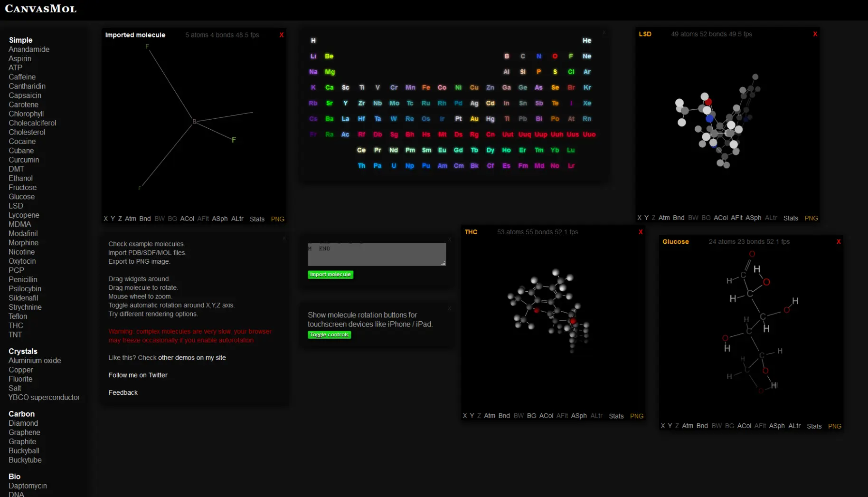Load Strychnine from the molecule list
Screen dimensions: 868x497
25,307
